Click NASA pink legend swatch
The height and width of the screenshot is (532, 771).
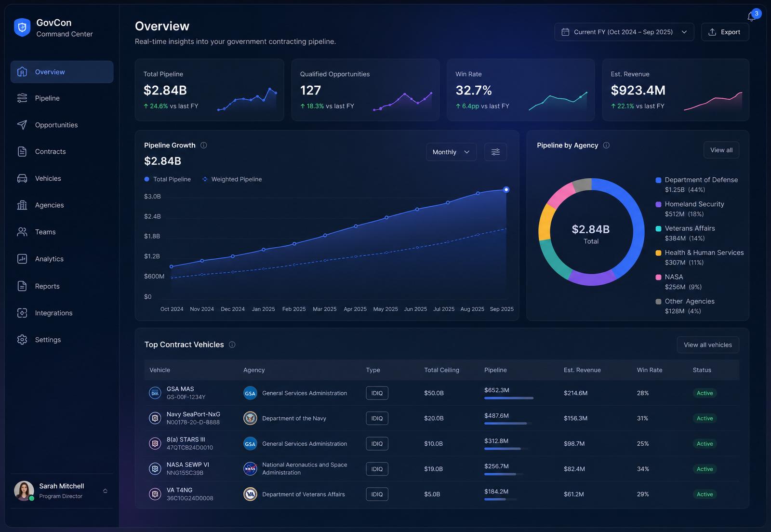click(658, 277)
